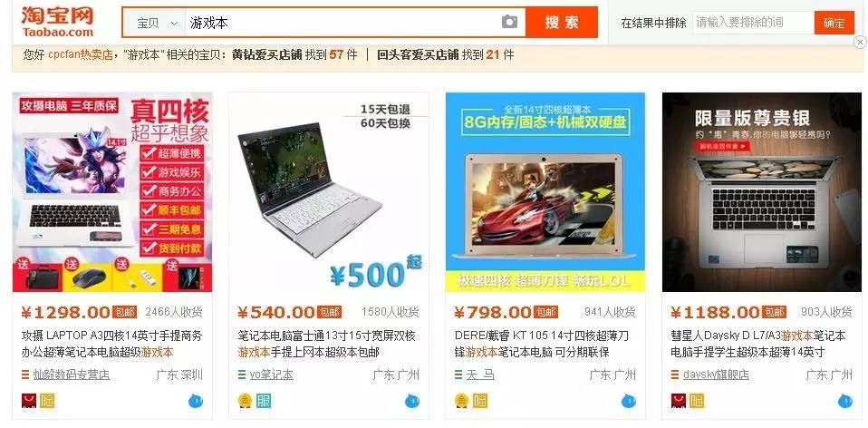Image resolution: width=868 pixels, height=428 pixels.
Task: Click the camera image search icon
Action: point(509,22)
